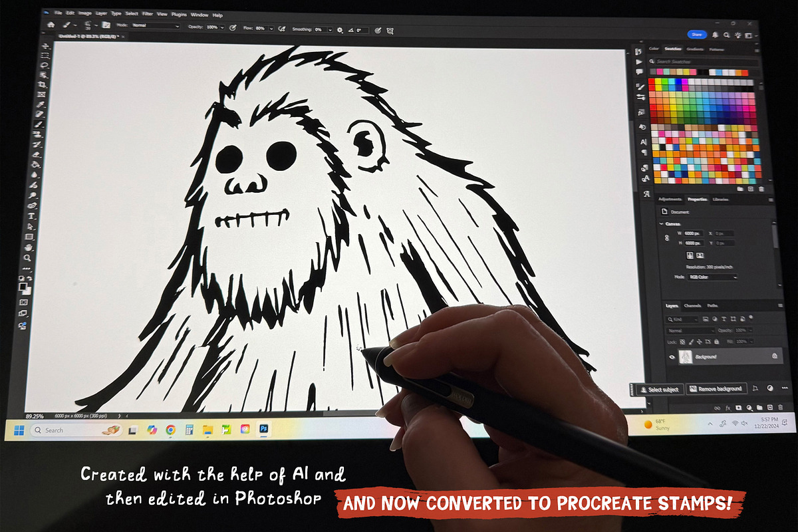
Task: Click the Windows taskbar Search box
Action: 76,430
